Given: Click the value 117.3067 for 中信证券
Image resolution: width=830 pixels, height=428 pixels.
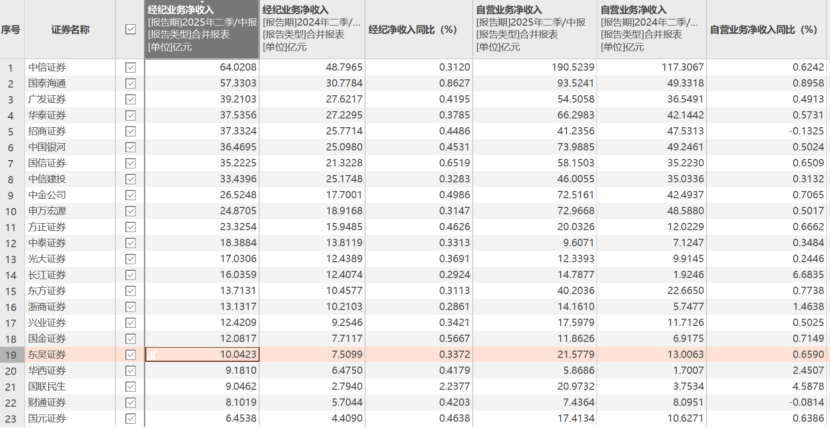Looking at the screenshot, I should click(x=681, y=68).
